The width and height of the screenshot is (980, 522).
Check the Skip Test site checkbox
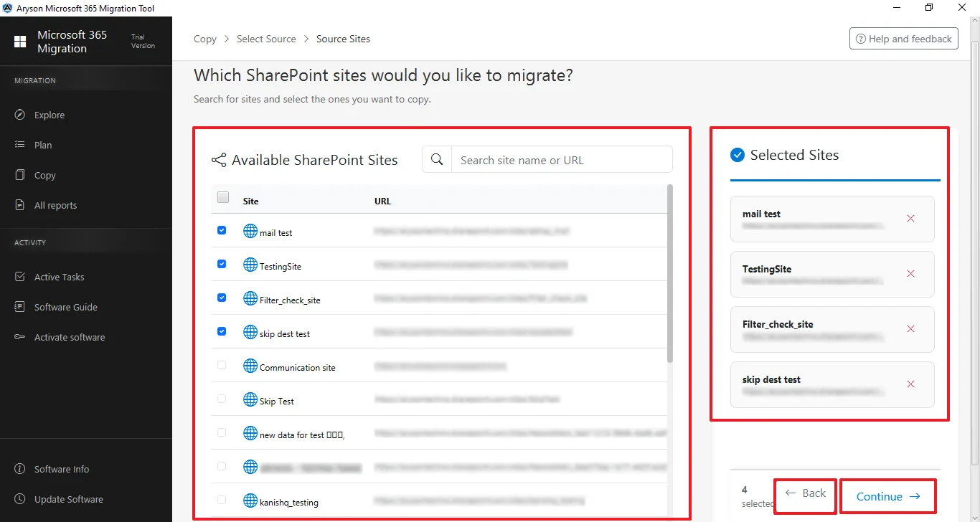click(x=222, y=399)
